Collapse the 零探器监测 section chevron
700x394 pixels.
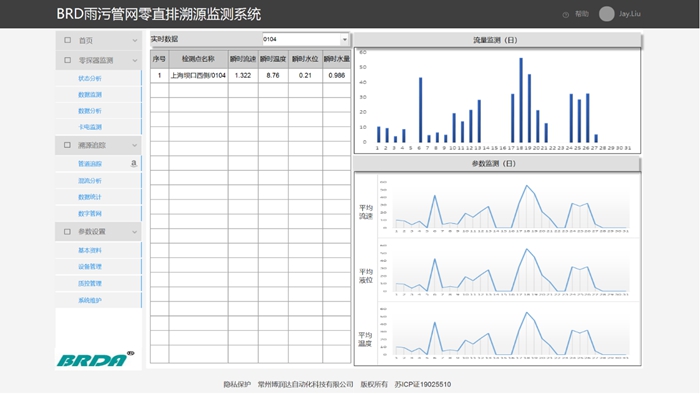click(134, 61)
